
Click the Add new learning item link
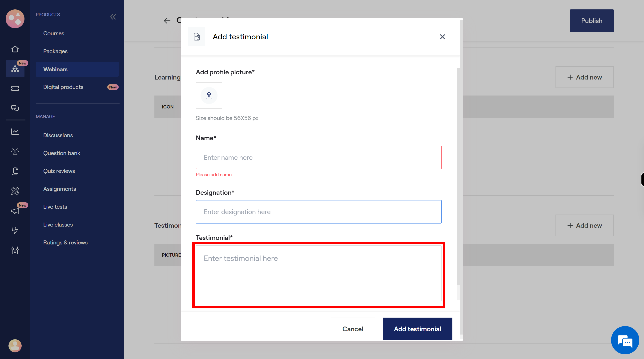coord(584,77)
